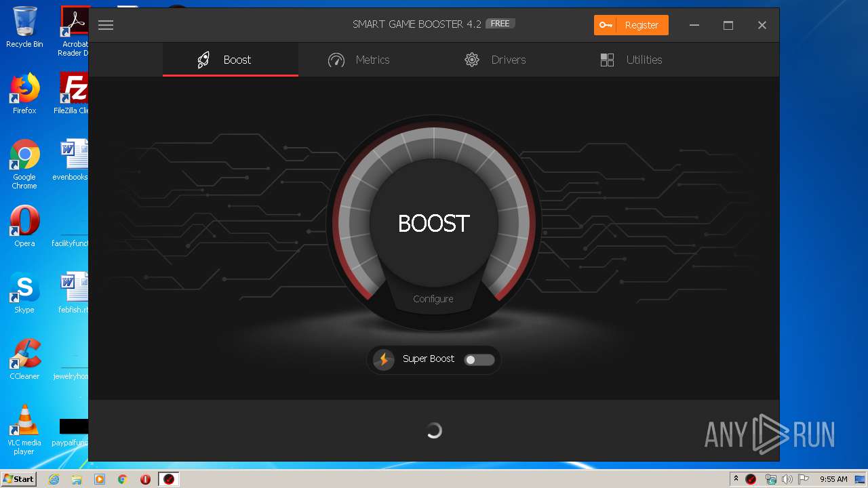
Task: Click the Show desktop button
Action: (861, 479)
